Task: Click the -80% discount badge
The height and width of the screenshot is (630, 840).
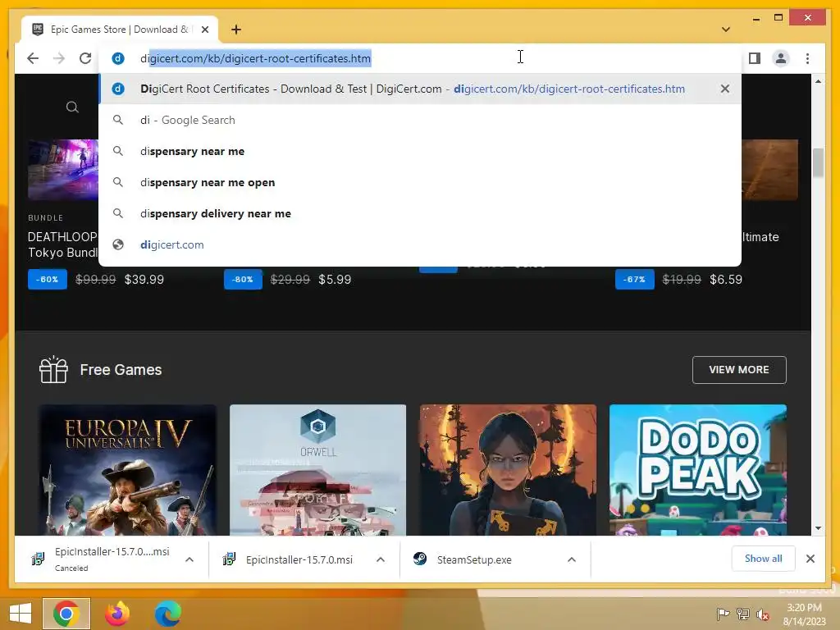Action: point(243,279)
